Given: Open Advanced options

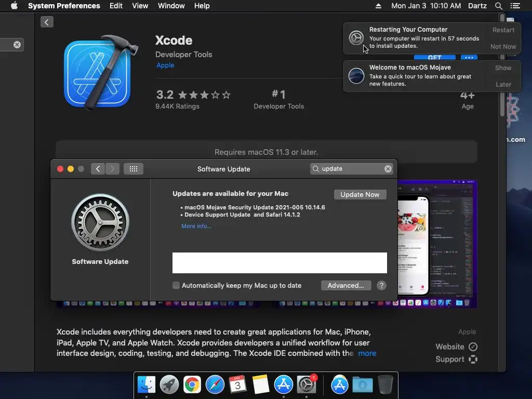Looking at the screenshot, I should pos(345,285).
